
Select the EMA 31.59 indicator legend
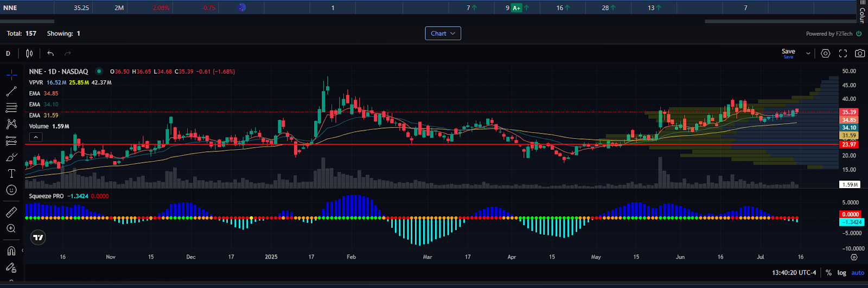click(x=43, y=115)
